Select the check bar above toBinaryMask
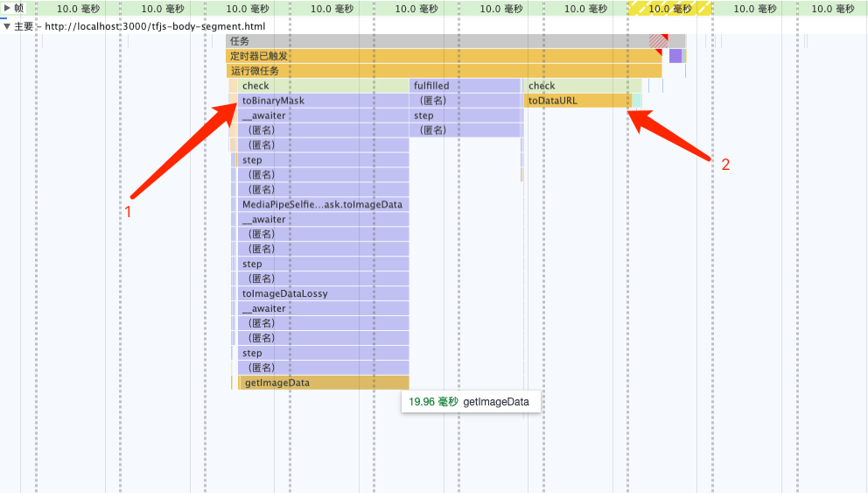The image size is (868, 493). tap(323, 86)
